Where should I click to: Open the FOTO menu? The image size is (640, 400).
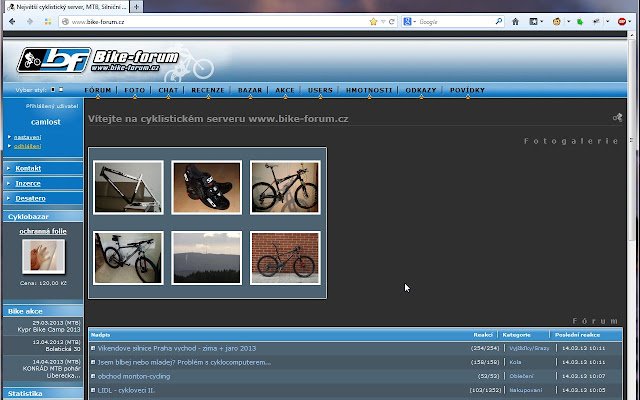[135, 90]
